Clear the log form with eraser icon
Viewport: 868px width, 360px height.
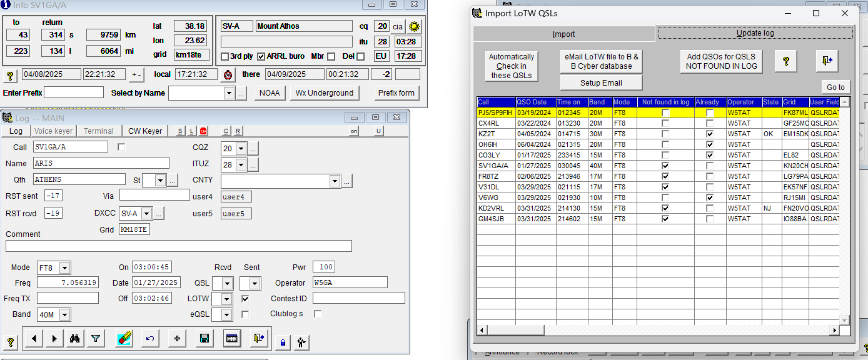point(124,338)
